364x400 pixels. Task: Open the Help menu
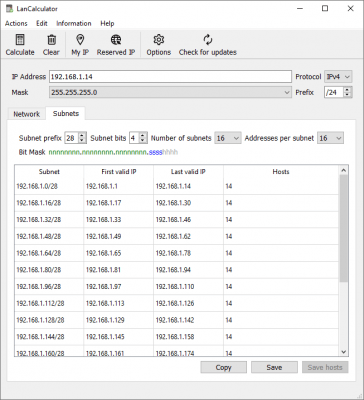pyautogui.click(x=107, y=23)
